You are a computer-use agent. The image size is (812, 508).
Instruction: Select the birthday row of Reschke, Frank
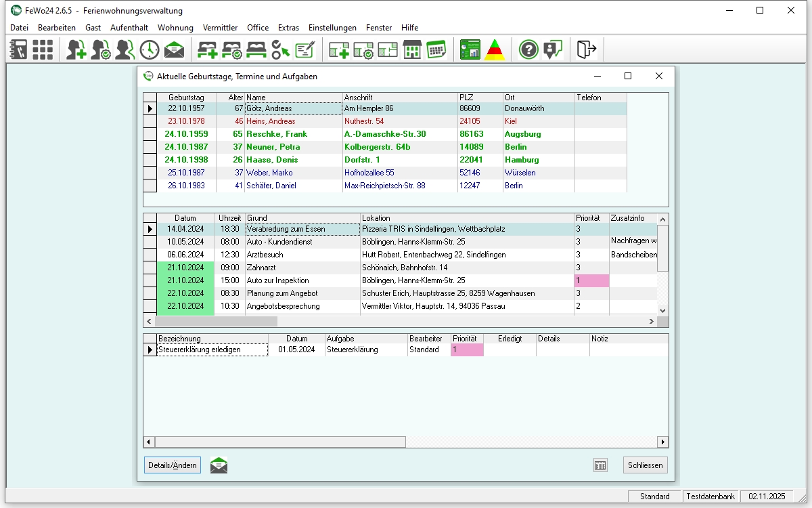pos(276,134)
